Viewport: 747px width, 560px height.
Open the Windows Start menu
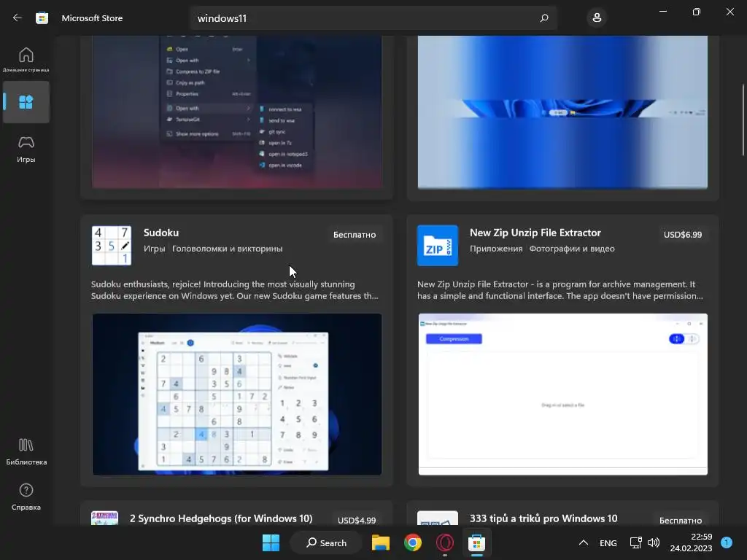271,542
